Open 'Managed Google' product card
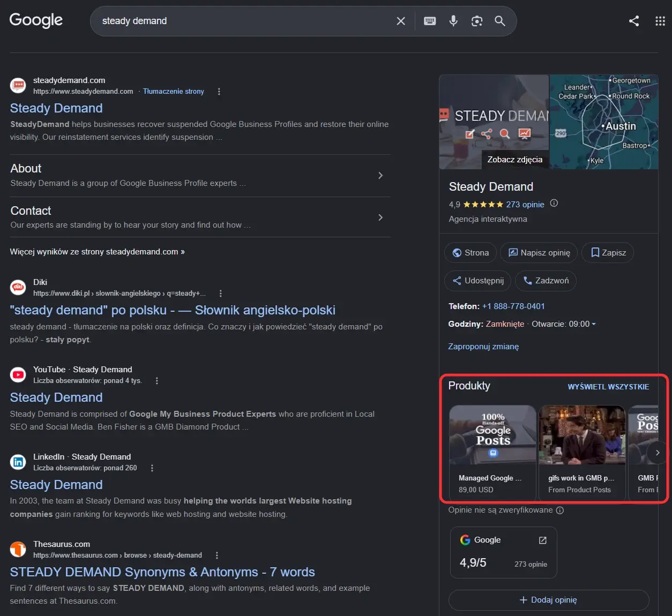672x616 pixels. (492, 453)
